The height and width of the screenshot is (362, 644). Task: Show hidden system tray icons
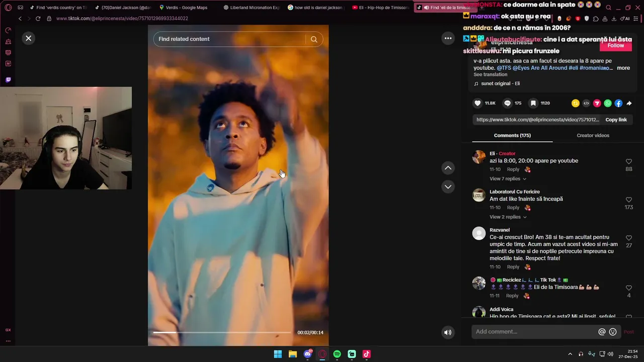[x=570, y=354]
